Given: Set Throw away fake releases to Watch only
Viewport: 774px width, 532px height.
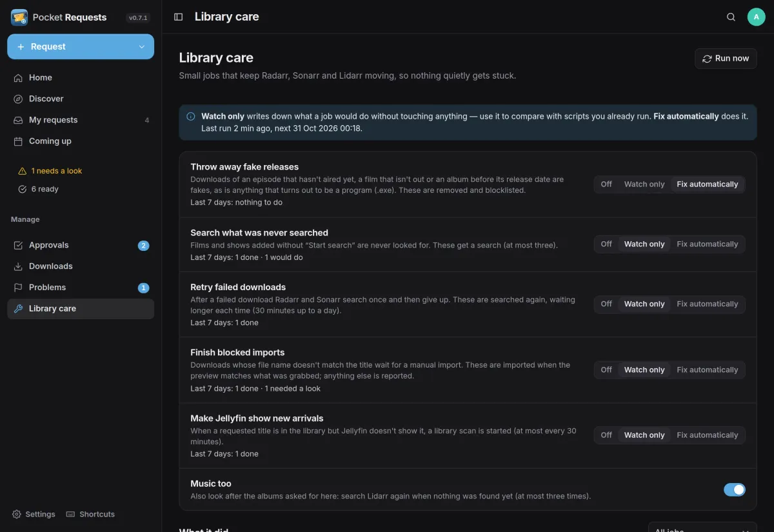Looking at the screenshot, I should [x=644, y=184].
